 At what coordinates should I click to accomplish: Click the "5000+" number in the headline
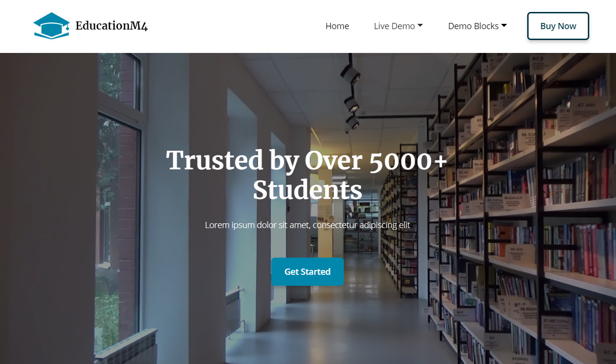tap(409, 161)
